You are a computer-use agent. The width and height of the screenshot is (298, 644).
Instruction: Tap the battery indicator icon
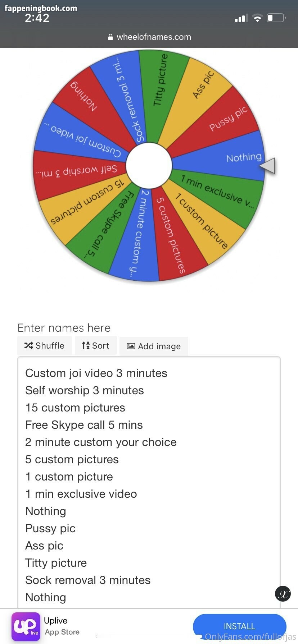(x=276, y=18)
